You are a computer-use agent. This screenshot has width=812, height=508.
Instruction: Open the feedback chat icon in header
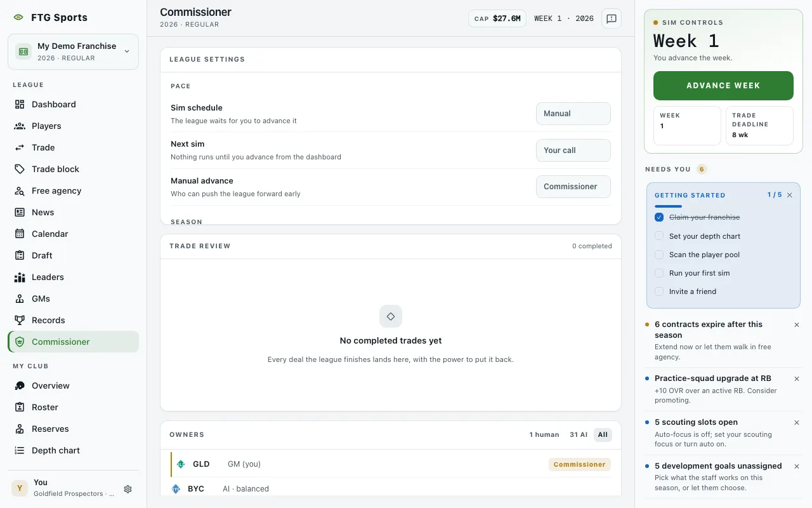612,18
